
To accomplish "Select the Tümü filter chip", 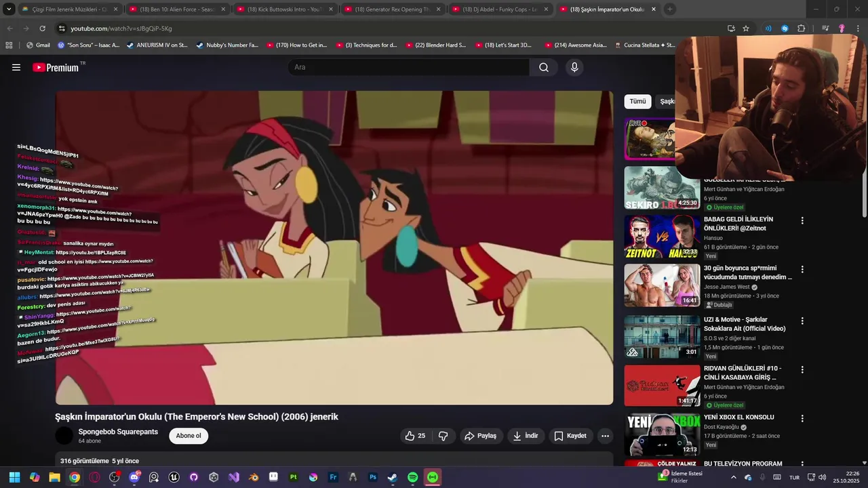I will (x=637, y=102).
